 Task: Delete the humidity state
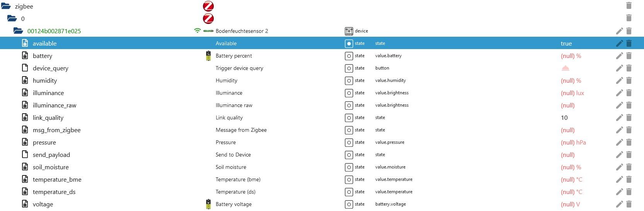(x=629, y=80)
